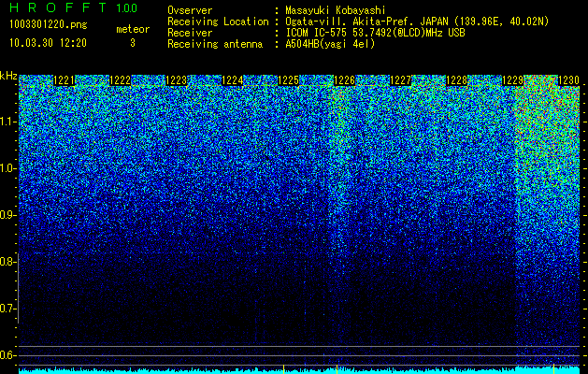The image size is (588, 374).
Task: Click the 1.0 kHz axis label
Action: [7, 168]
